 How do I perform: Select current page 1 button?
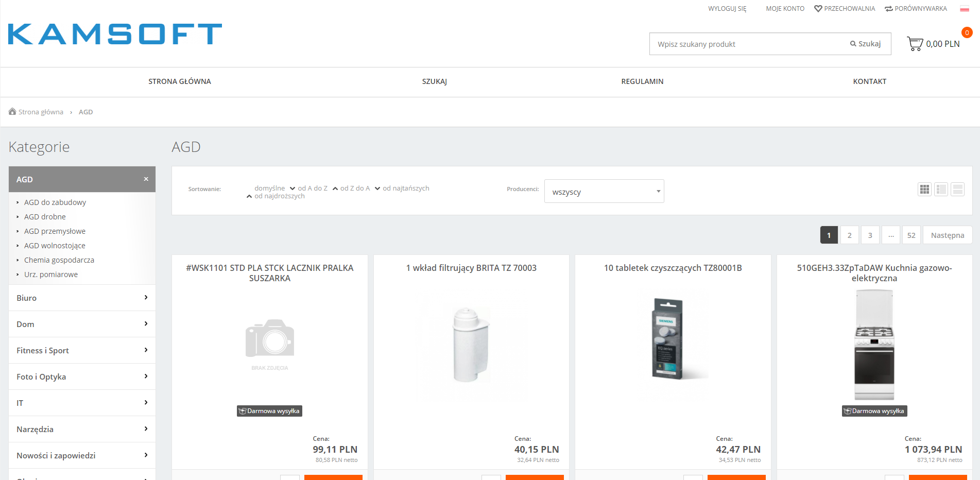tap(829, 235)
